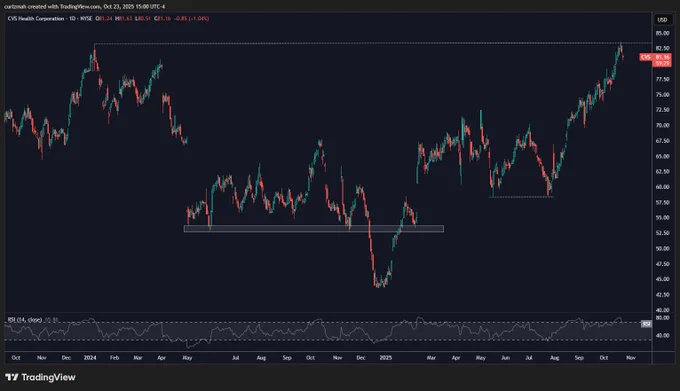
Task: Click the 45.00 price axis label
Action: [x=662, y=279]
